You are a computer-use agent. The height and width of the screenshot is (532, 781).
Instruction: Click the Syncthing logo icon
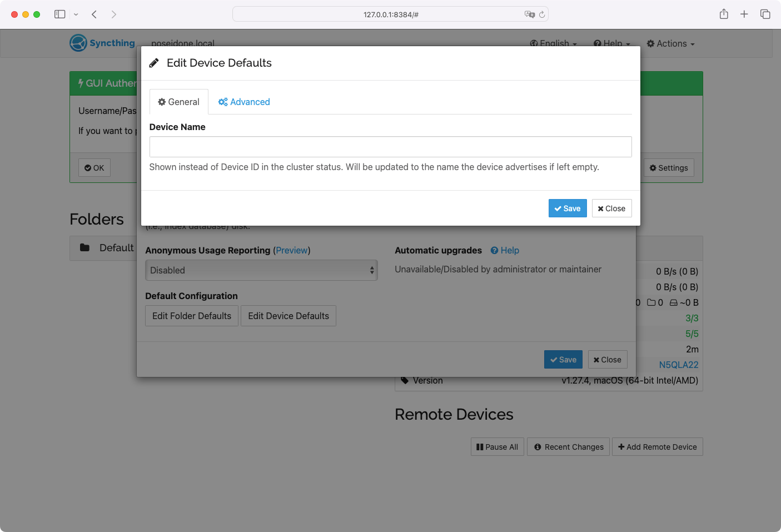click(x=78, y=43)
